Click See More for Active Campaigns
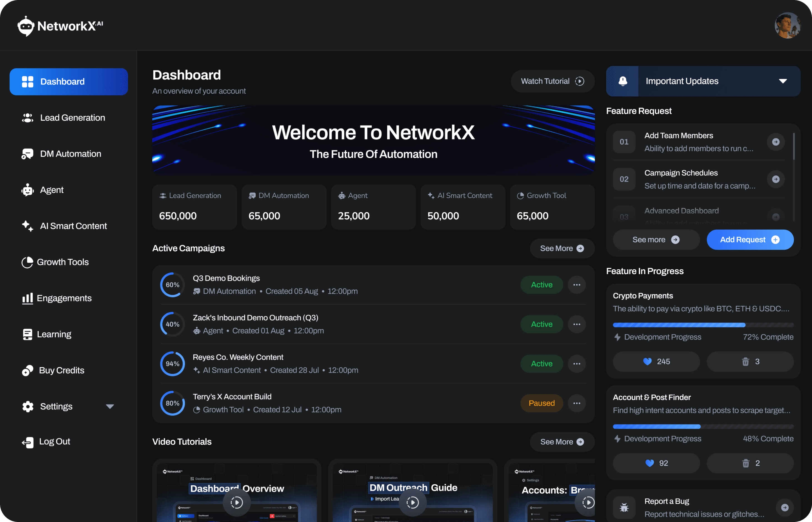The width and height of the screenshot is (812, 522). [x=562, y=248]
